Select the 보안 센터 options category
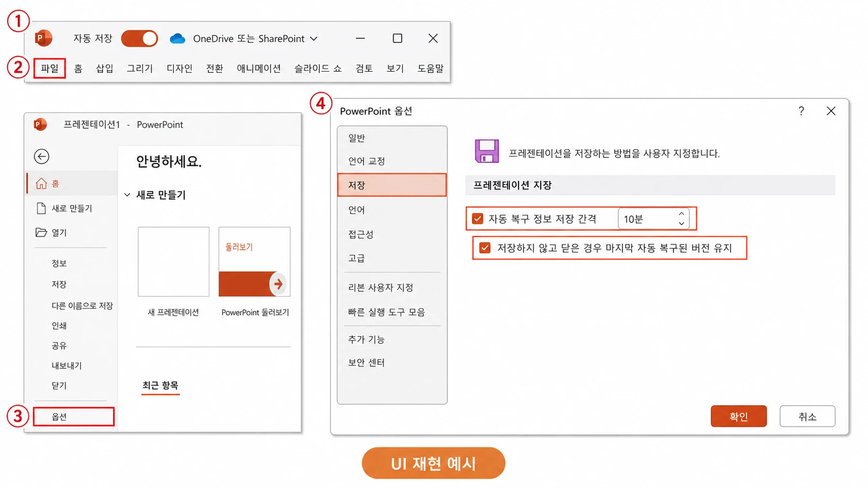This screenshot has height=489, width=868. pyautogui.click(x=366, y=362)
